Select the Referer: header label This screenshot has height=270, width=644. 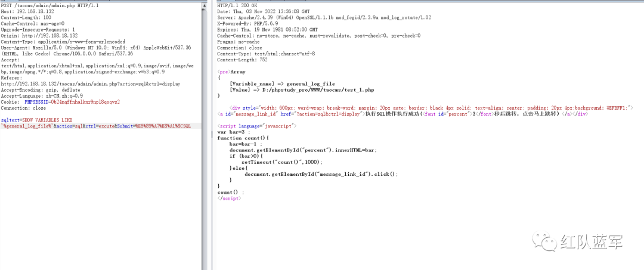11,78
